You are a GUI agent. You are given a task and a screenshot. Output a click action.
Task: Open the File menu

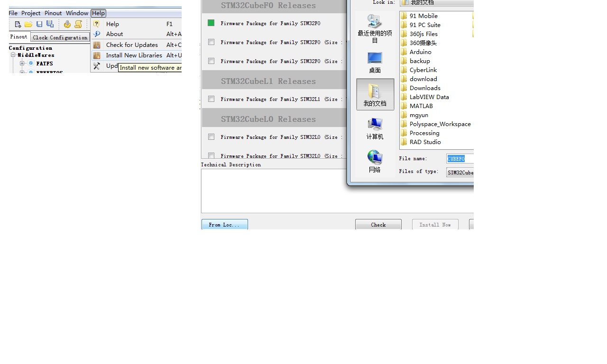point(13,13)
